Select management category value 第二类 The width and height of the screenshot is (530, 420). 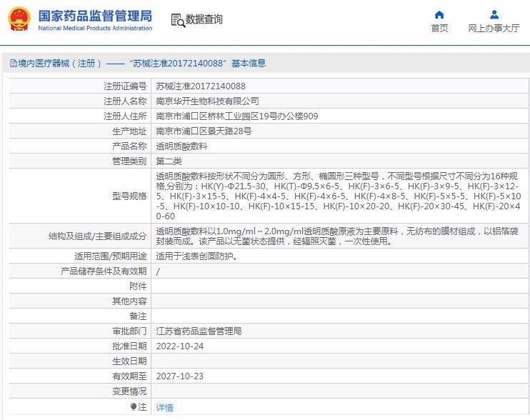[x=169, y=161]
